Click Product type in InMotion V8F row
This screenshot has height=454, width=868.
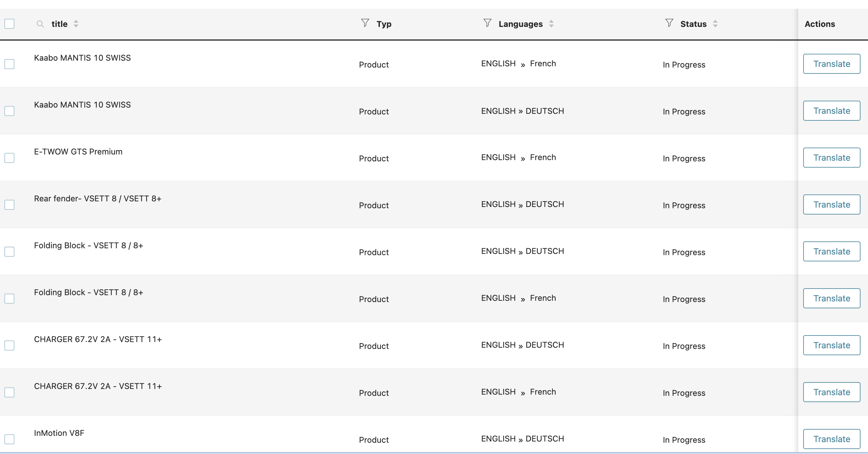pos(374,440)
